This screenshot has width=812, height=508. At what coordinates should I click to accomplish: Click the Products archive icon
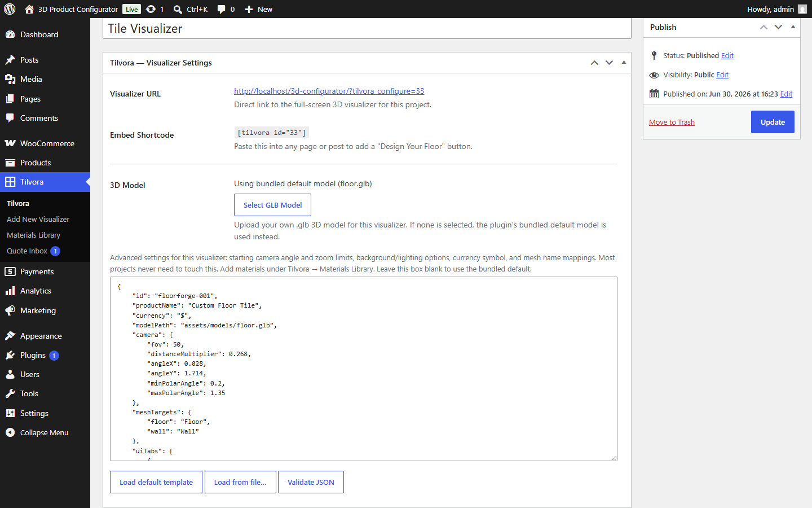point(10,163)
